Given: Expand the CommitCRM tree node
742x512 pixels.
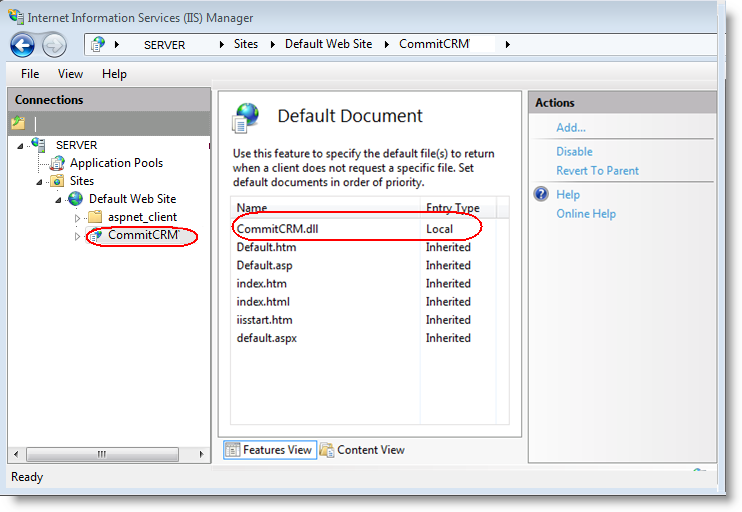Looking at the screenshot, I should click(x=78, y=236).
